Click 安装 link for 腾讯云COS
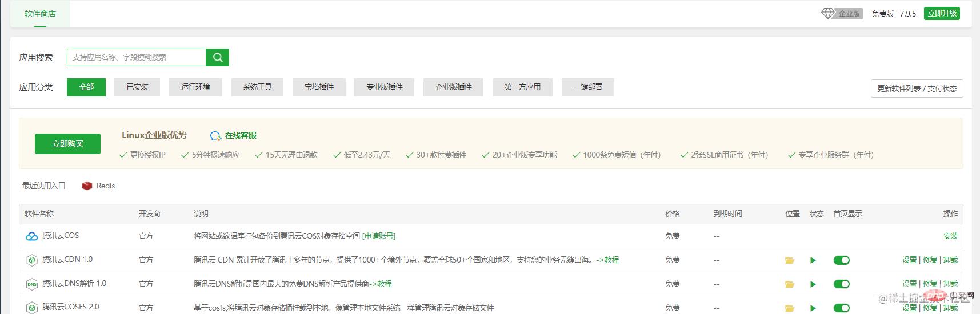 950,236
